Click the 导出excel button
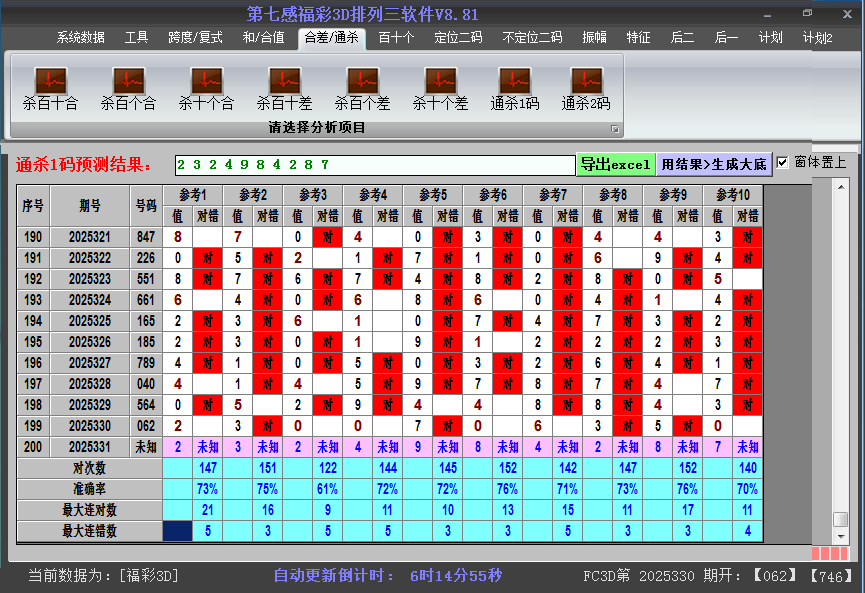Screen dimensions: 865x593 tap(615, 164)
